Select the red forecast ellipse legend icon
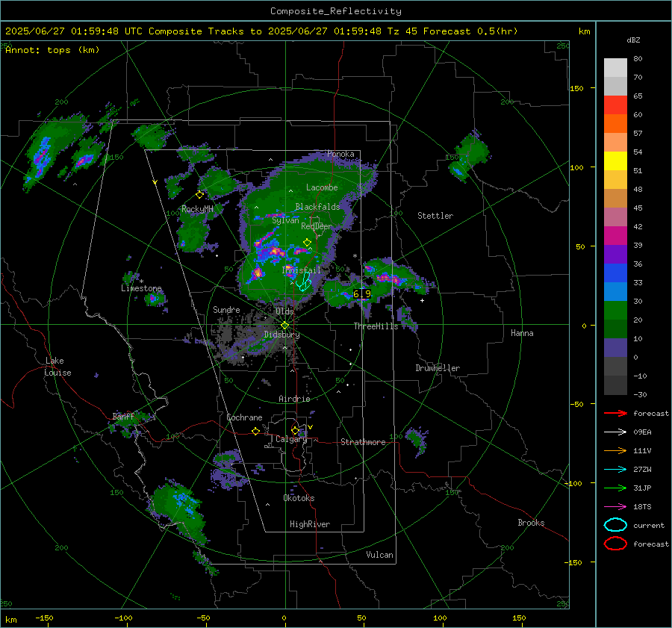Screen dimensions: 672x628 point(615,544)
